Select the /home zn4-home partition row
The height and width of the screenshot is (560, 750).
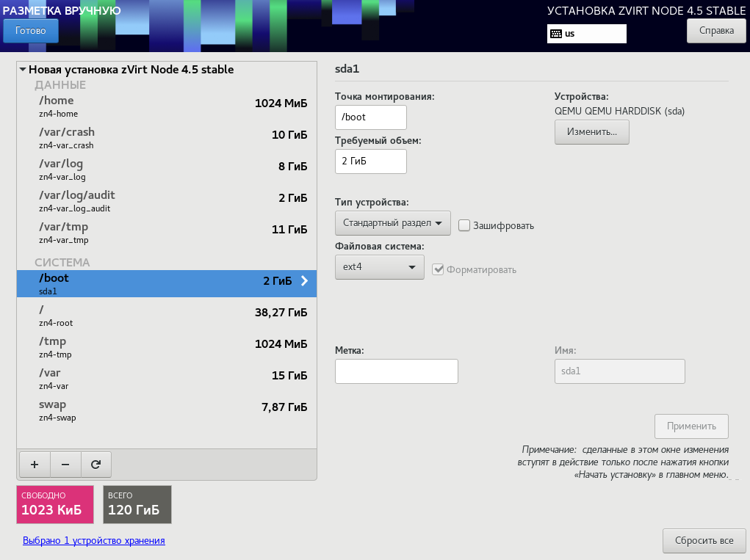click(167, 106)
